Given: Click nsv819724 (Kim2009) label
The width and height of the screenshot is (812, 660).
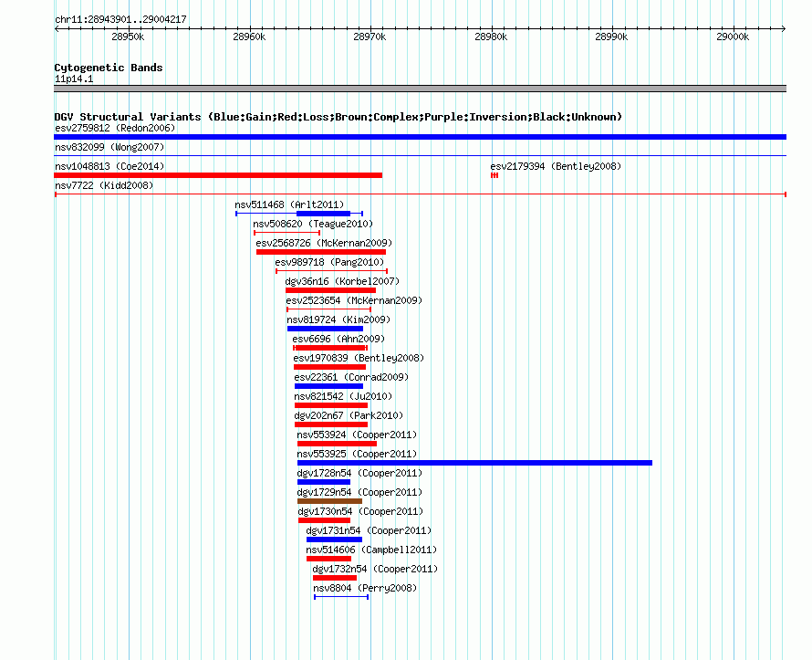Looking at the screenshot, I should (x=338, y=320).
